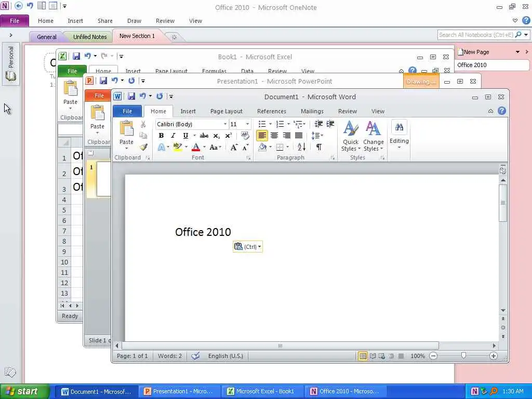Screen dimensions: 532x399
Task: Expand Editing group in Word
Action: pyautogui.click(x=399, y=135)
